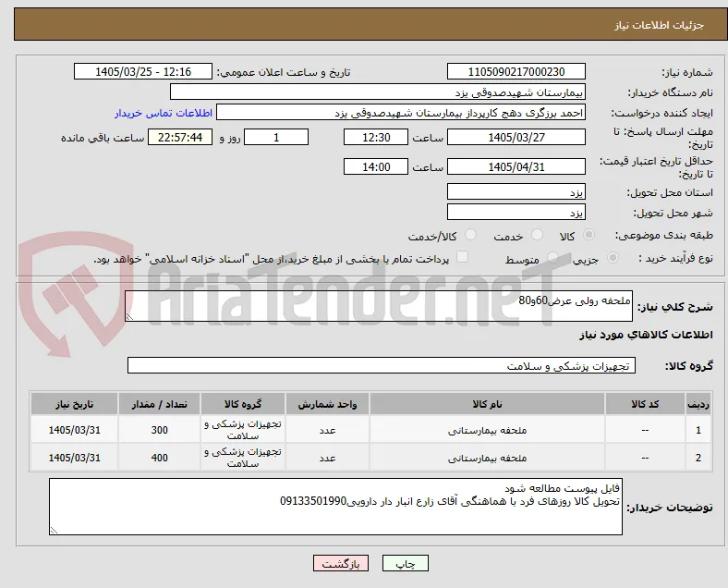
Task: Click quantity 300 in row 1
Action: (x=159, y=430)
